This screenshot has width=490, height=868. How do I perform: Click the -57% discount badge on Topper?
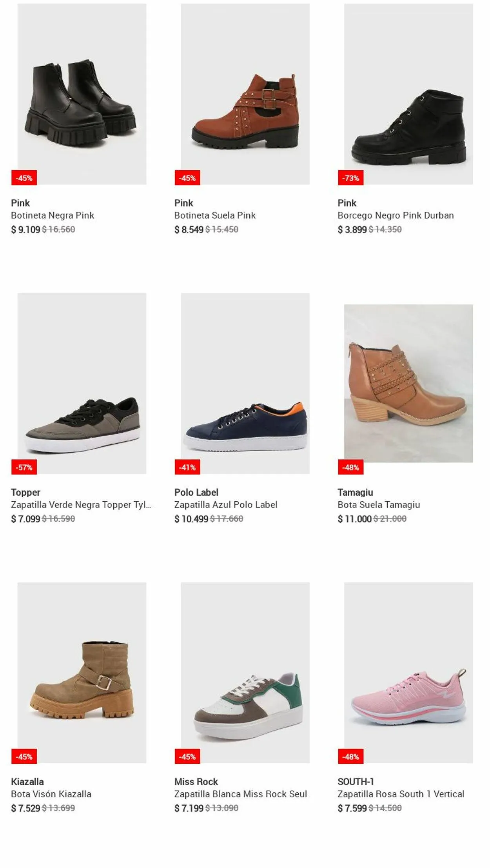point(24,467)
